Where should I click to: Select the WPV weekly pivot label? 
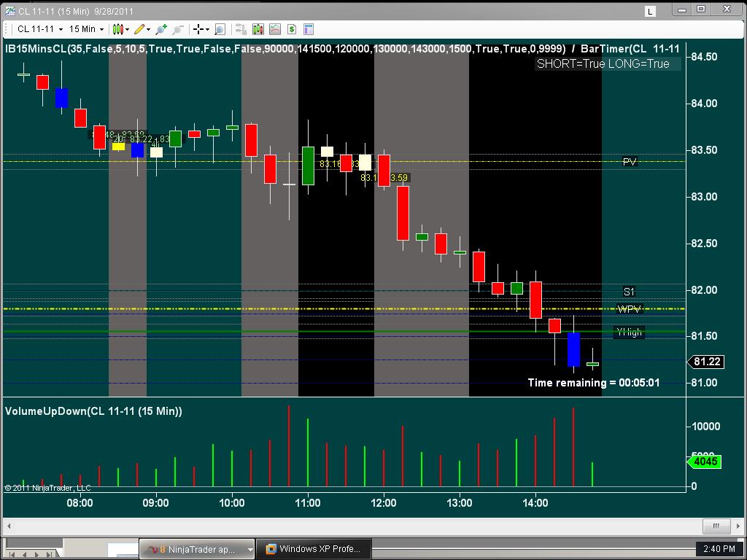pyautogui.click(x=630, y=309)
